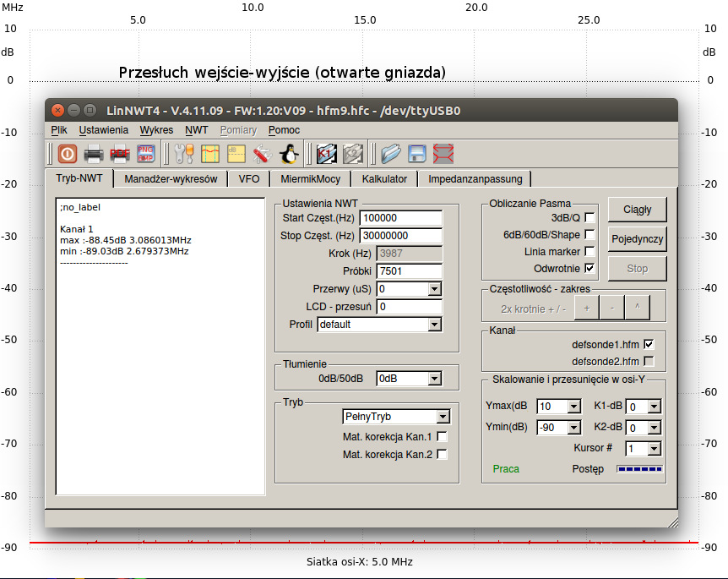
Task: Click the Start Częst. (Hz) input field
Action: click(400, 218)
